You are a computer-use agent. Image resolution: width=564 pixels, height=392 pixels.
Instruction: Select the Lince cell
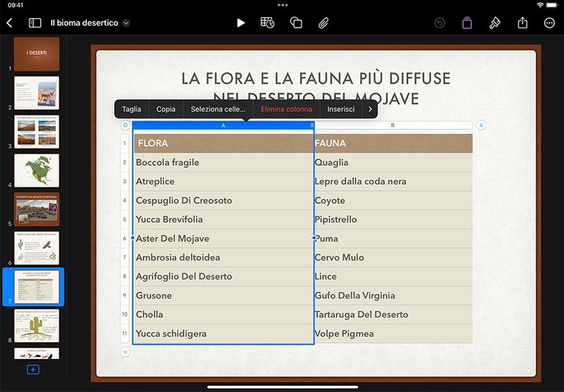point(393,277)
